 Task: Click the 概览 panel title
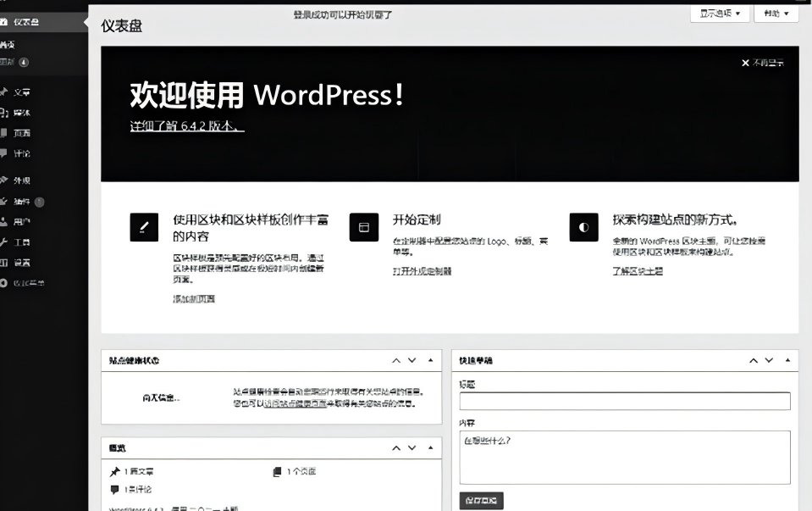point(117,447)
